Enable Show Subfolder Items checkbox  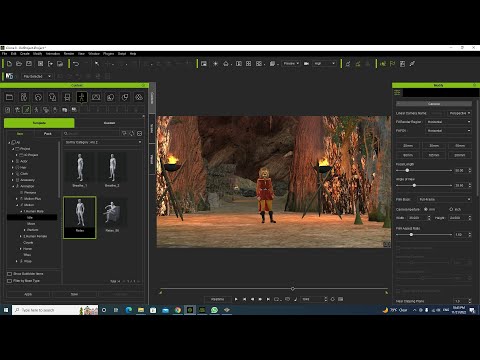(10, 274)
